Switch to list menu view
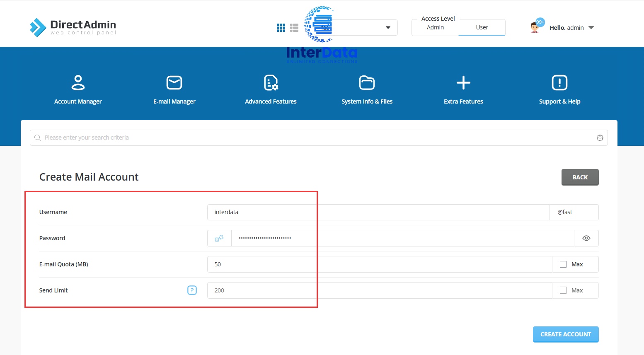This screenshot has width=644, height=355. [294, 28]
